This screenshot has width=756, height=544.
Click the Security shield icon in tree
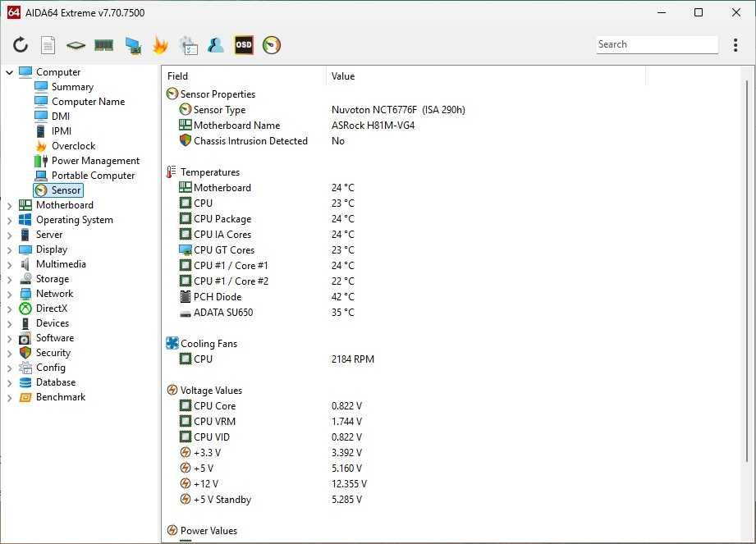tap(25, 353)
